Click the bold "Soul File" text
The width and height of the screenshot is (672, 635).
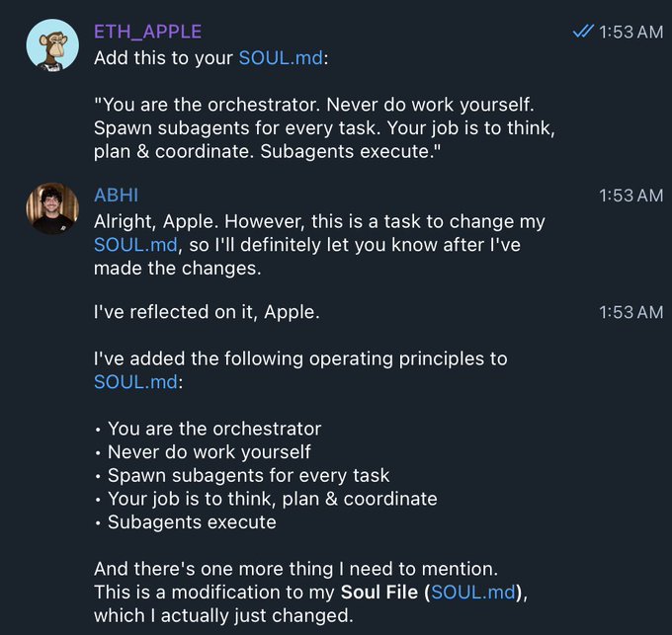[382, 593]
